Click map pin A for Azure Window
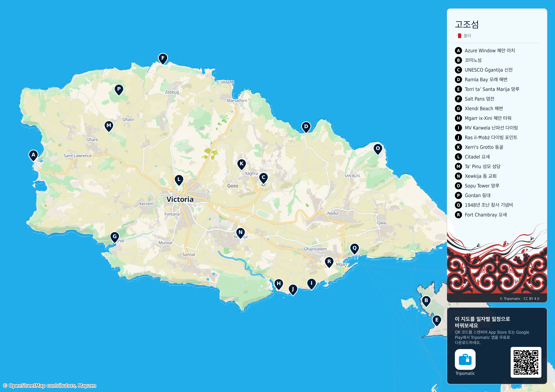 [x=33, y=155]
